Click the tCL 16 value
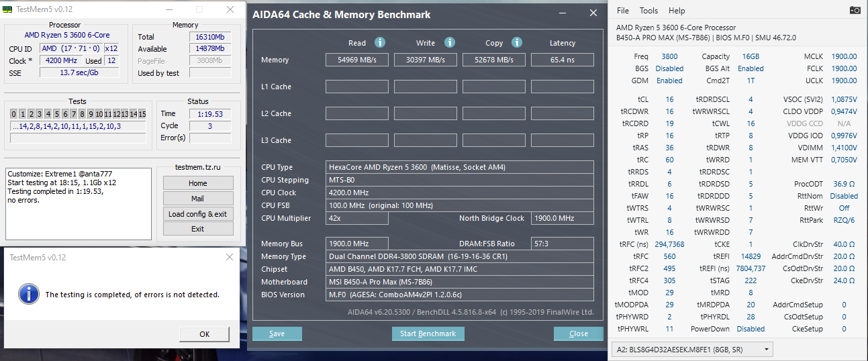Image resolution: width=868 pixels, height=361 pixels. [x=669, y=99]
